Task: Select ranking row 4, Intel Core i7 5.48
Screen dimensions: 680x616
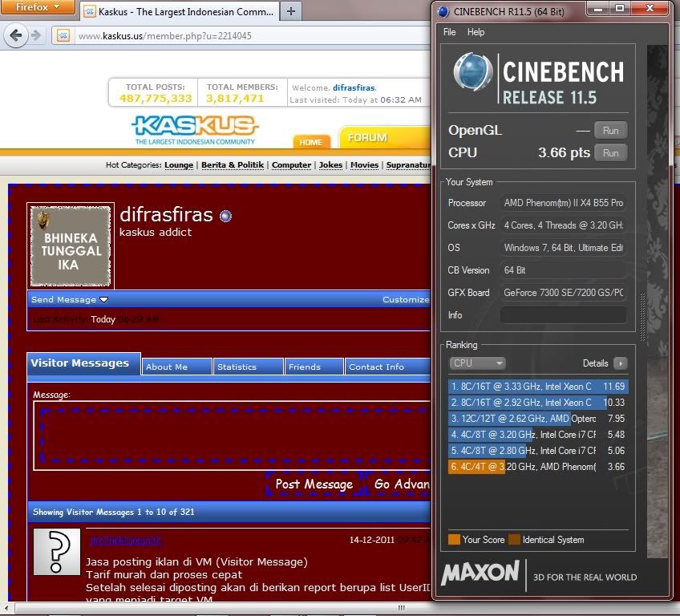Action: pyautogui.click(x=538, y=434)
